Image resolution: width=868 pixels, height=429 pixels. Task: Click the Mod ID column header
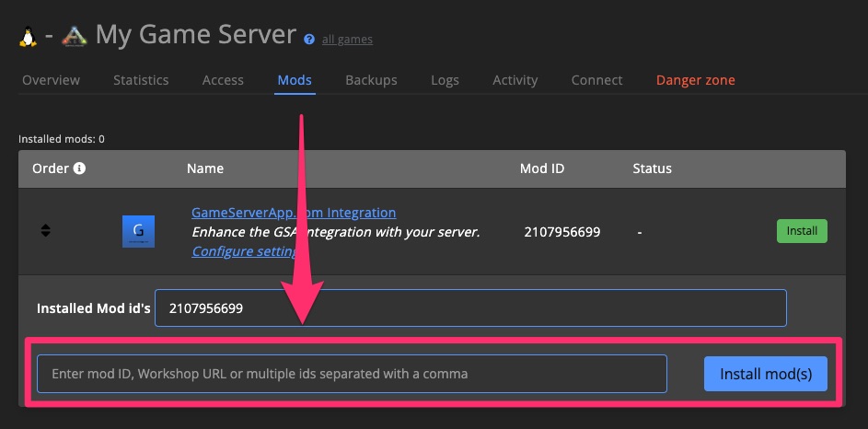542,168
